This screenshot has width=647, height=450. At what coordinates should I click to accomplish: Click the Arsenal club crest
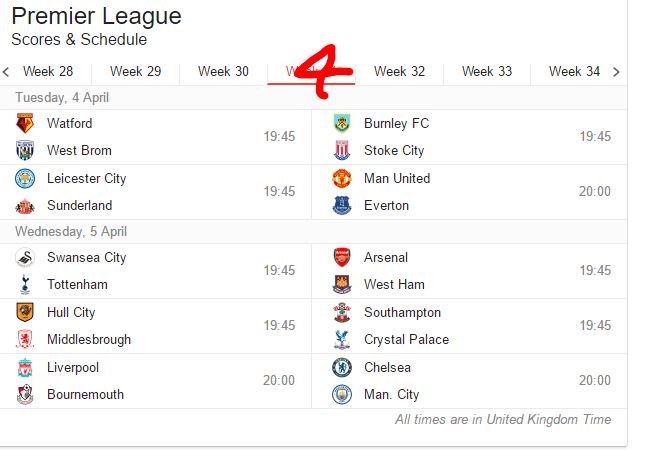click(x=342, y=257)
